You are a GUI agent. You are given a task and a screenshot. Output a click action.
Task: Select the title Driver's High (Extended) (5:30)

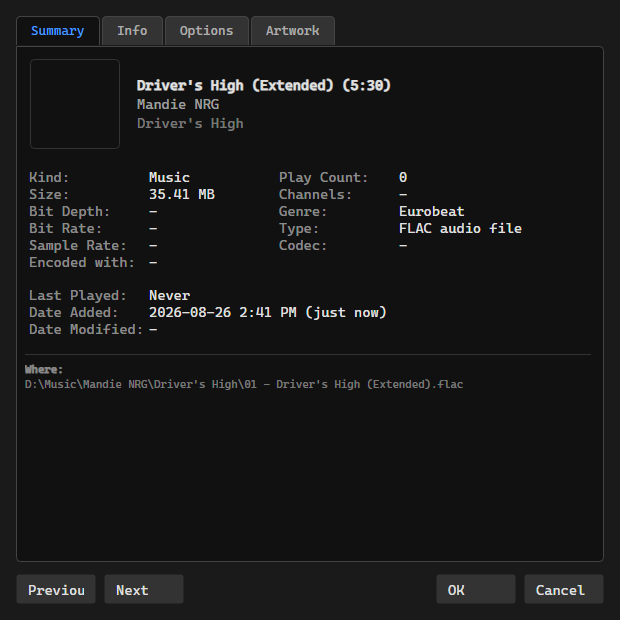(263, 85)
